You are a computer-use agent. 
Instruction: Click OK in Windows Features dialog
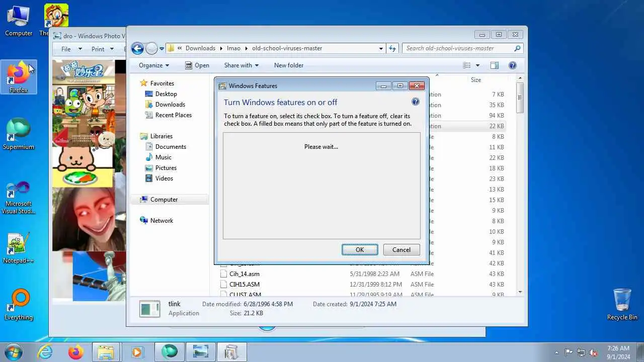pyautogui.click(x=360, y=250)
